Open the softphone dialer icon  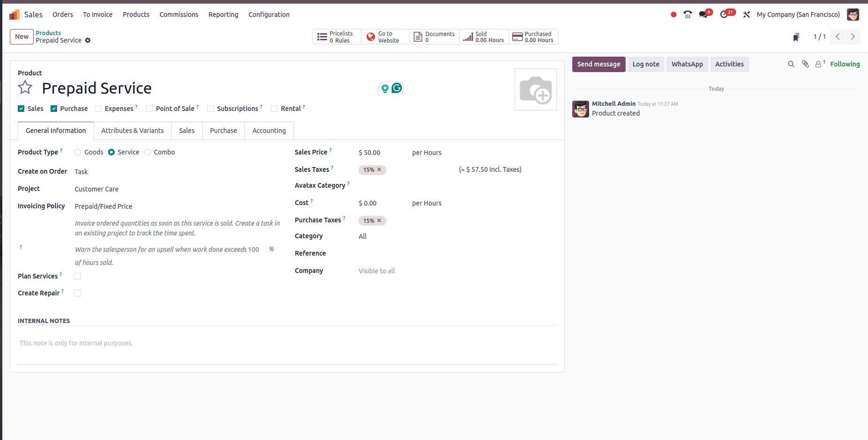pos(687,15)
